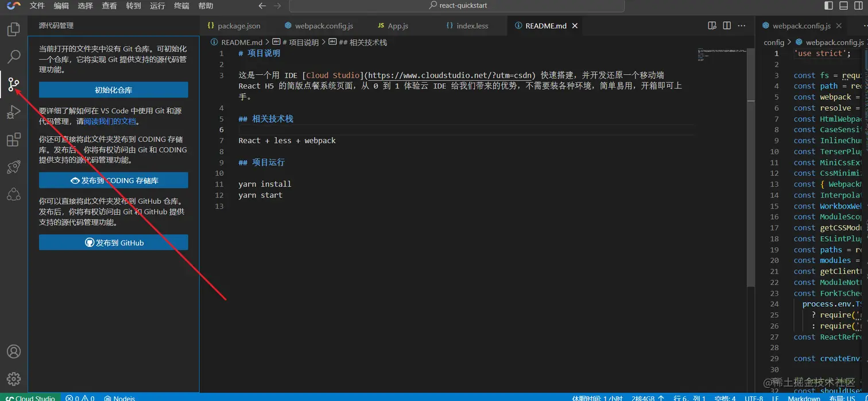Close the README.md tab

pos(575,26)
